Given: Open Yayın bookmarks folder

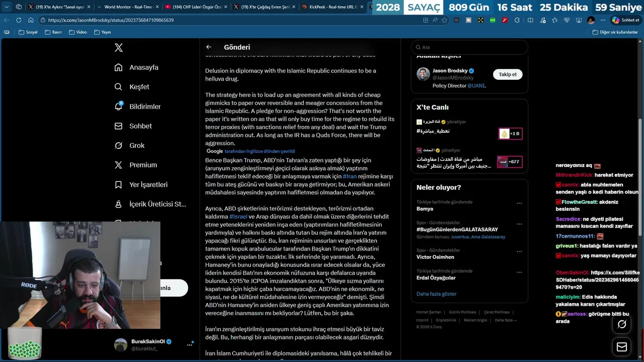Looking at the screenshot, I should click(102, 32).
